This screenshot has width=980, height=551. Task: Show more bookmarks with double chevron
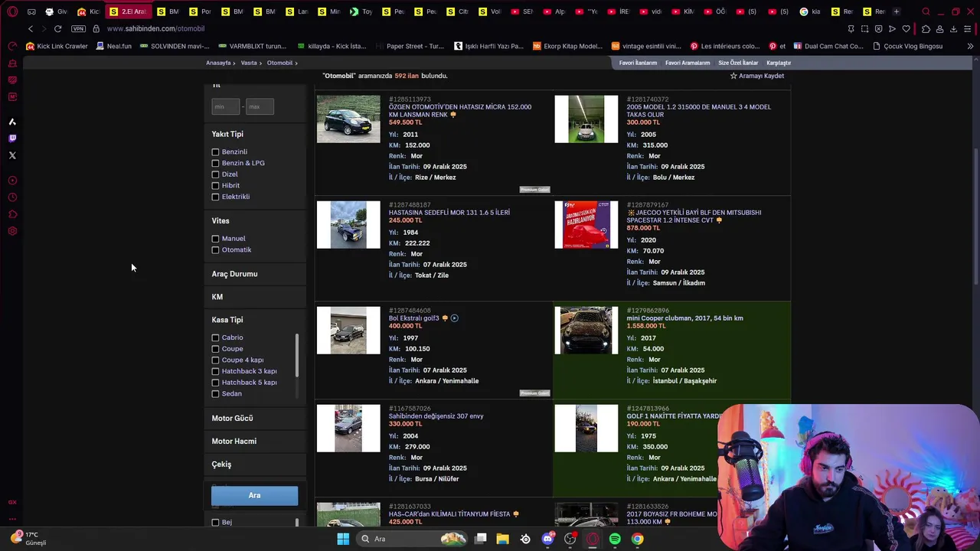point(970,46)
